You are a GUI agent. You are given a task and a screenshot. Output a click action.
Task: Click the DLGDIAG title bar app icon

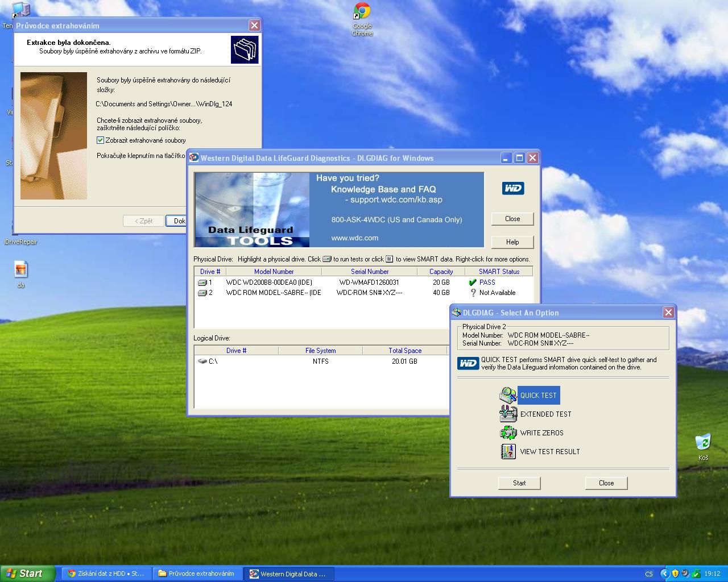(194, 158)
